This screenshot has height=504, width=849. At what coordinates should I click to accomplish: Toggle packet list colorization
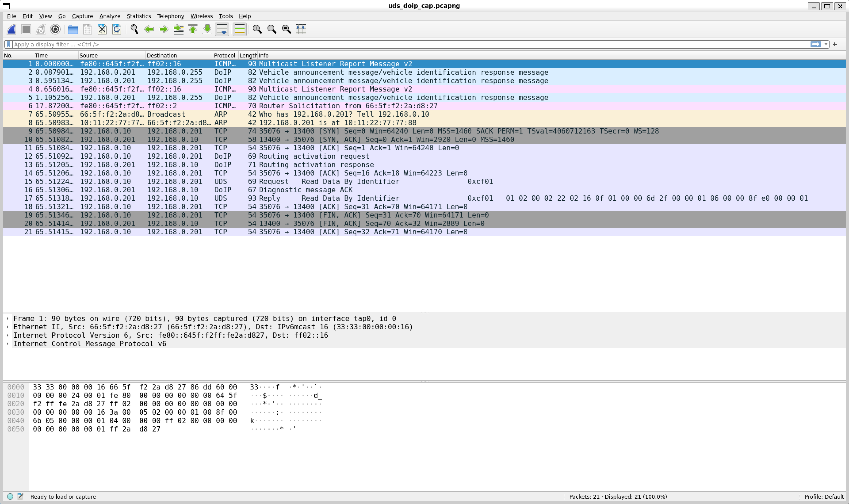[239, 29]
